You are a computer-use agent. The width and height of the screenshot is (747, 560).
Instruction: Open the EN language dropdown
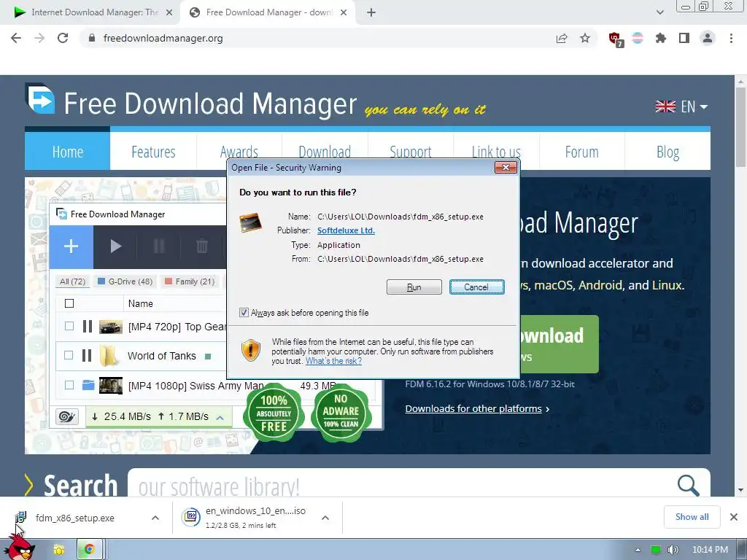pyautogui.click(x=682, y=106)
